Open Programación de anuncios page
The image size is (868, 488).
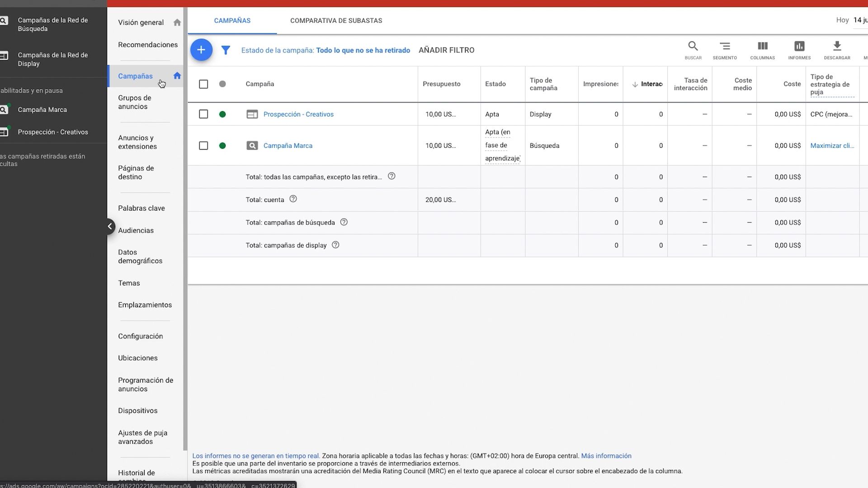coord(146,385)
